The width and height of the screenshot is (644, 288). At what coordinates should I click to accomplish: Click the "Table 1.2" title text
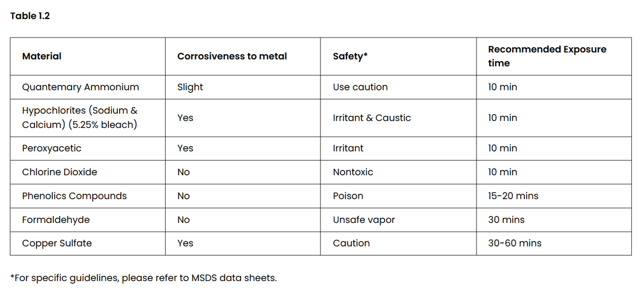tap(30, 16)
